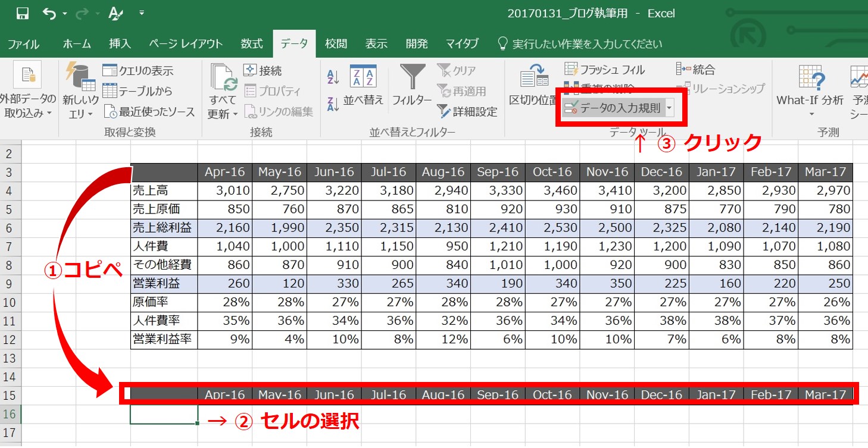Click the Undo arrow icon
The height and width of the screenshot is (448, 868).
tap(50, 13)
